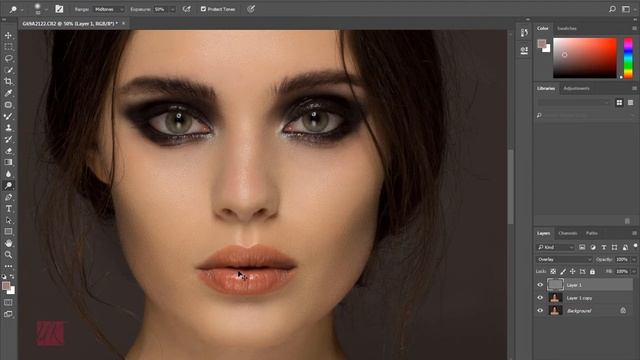This screenshot has height=360, width=640.
Task: Toggle Quick Mask mode icon
Action: click(x=8, y=302)
